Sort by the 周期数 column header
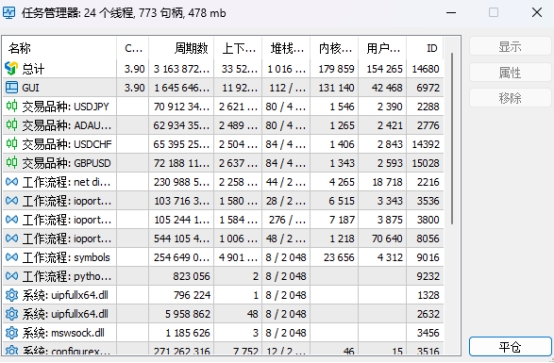 [181, 48]
